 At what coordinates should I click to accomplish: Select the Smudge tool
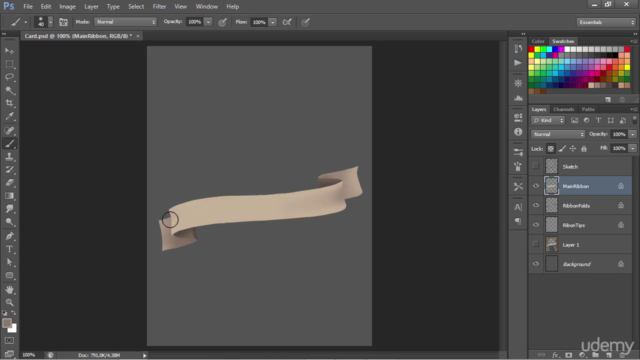click(9, 209)
